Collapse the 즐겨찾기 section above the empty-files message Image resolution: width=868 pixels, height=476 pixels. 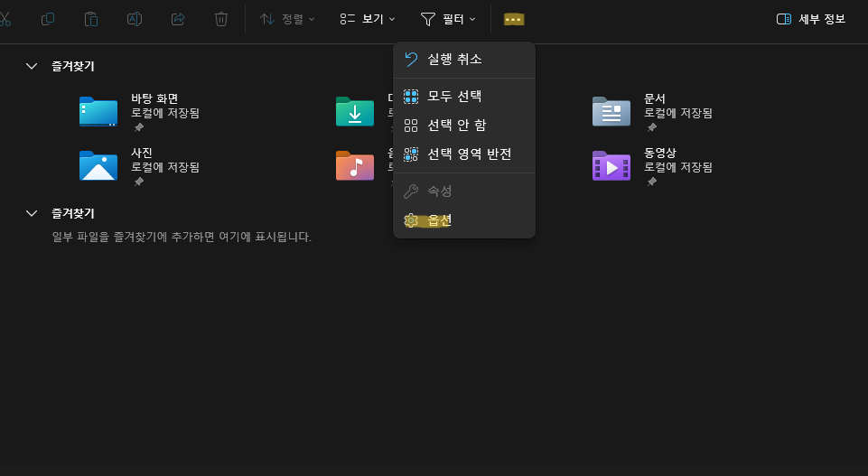[x=32, y=213]
